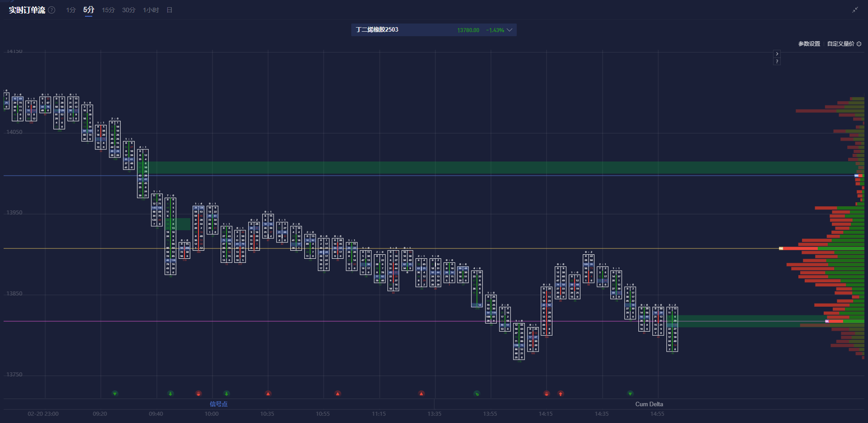Click the green triangle signal near 14:35
Viewport: 868px width, 423px height.
[x=630, y=394]
